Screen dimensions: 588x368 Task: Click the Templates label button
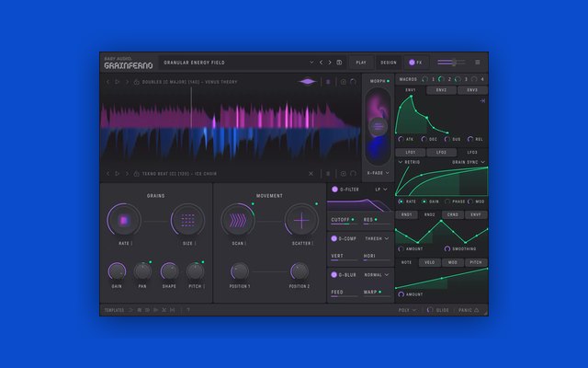[x=114, y=310]
